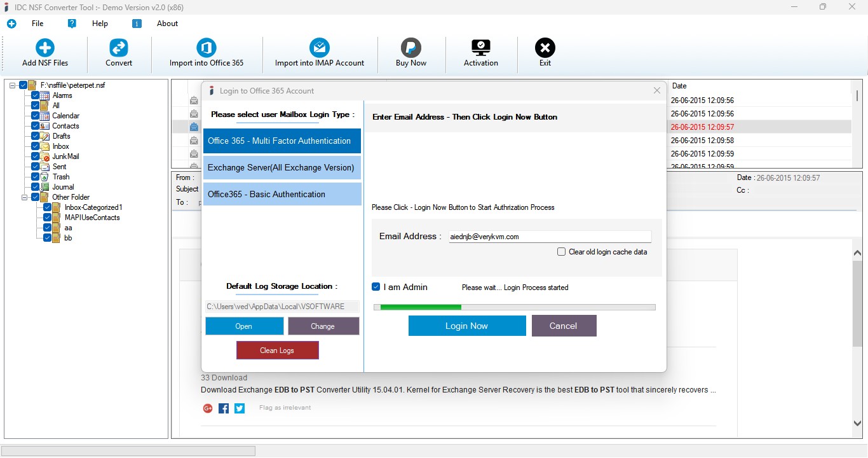This screenshot has height=458, width=868.
Task: Select the aa folder in tree
Action: tap(68, 228)
